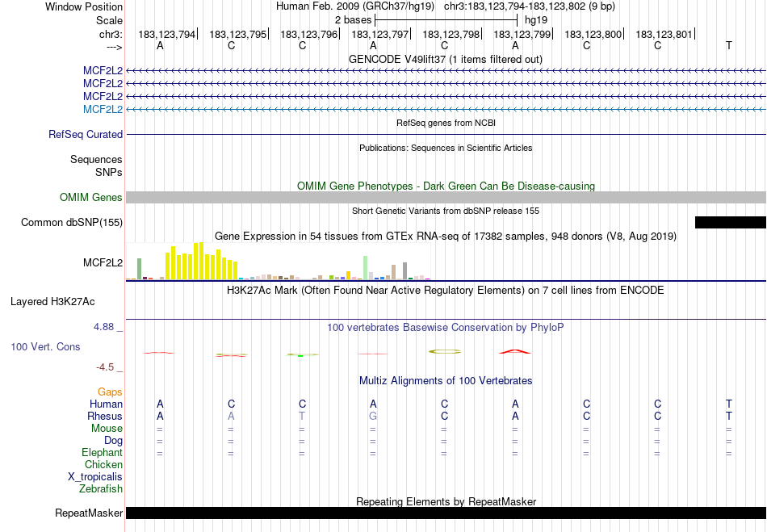Click the tall light green GTEx bar
The width and height of the screenshot is (767, 532).
(x=365, y=267)
